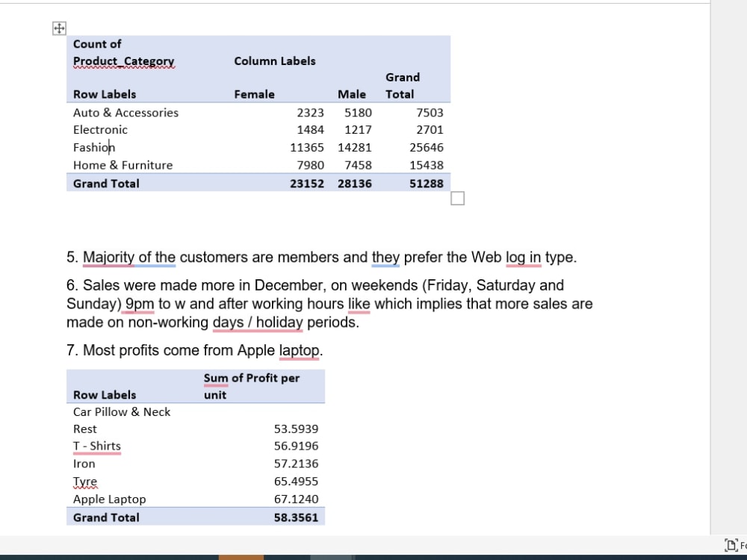Click the word 'December' in paragraph 6

[x=290, y=285]
